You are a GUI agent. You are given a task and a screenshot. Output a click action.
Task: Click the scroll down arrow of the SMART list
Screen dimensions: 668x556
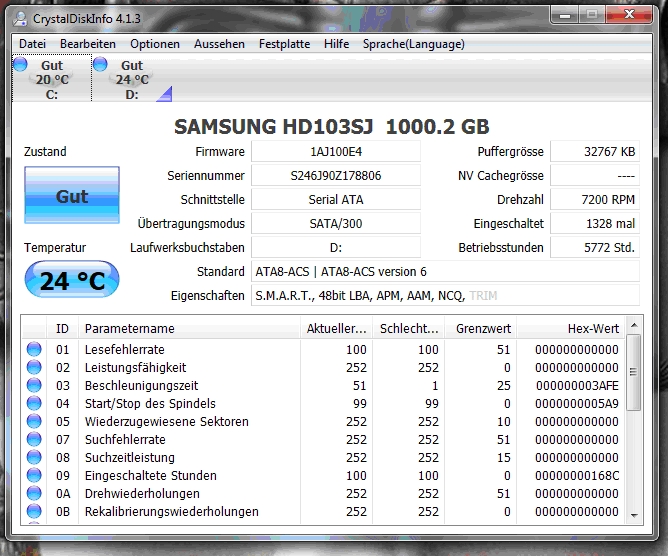point(633,516)
